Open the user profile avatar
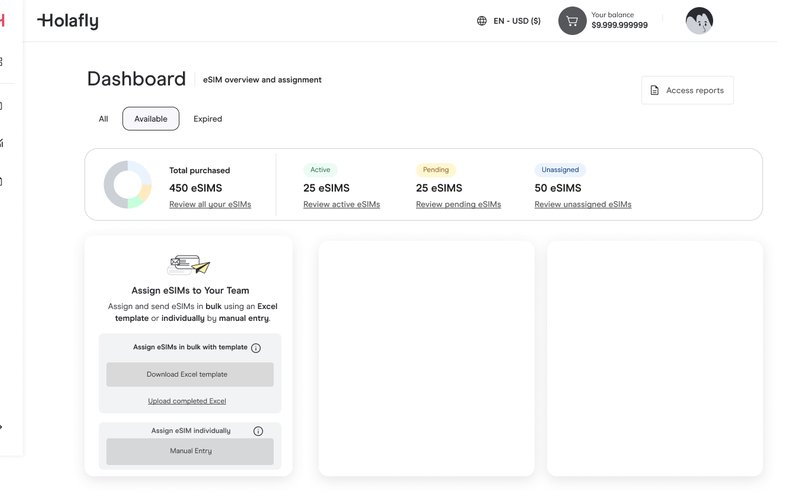Viewport: 800px width, 500px height. 699,21
